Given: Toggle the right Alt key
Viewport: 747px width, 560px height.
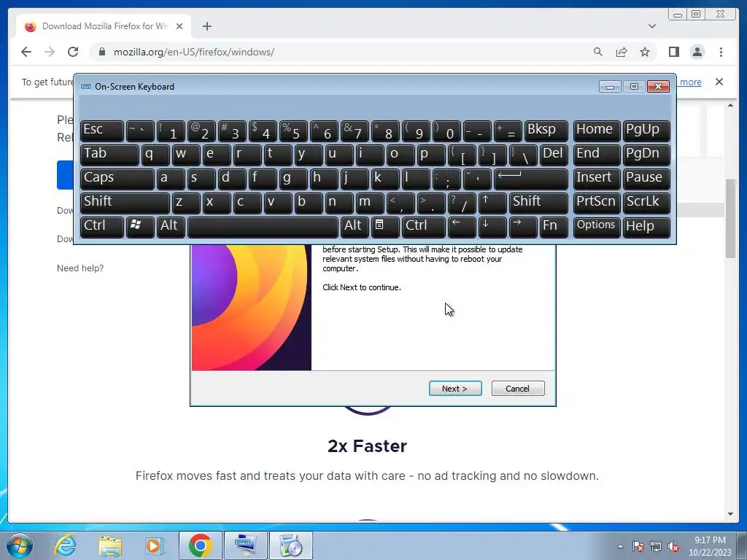Looking at the screenshot, I should [x=355, y=226].
